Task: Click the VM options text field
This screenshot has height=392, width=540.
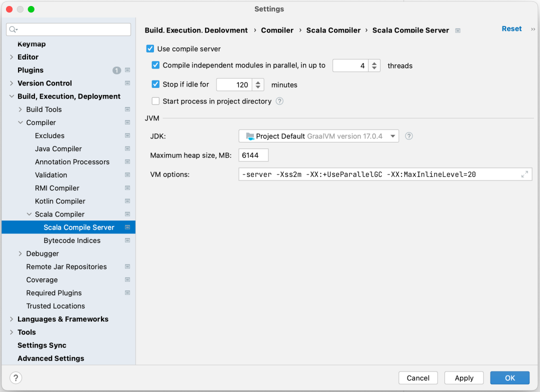Action: click(385, 174)
